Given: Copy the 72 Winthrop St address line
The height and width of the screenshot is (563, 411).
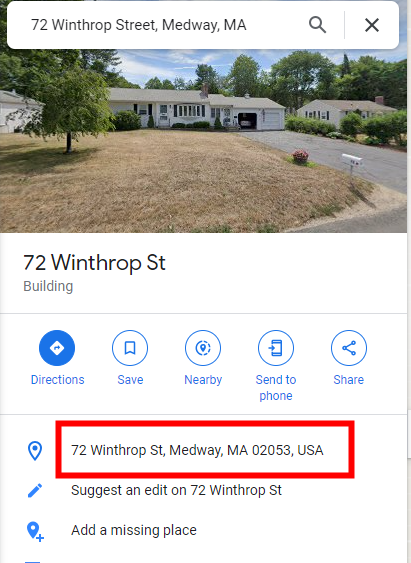Looking at the screenshot, I should [x=197, y=450].
